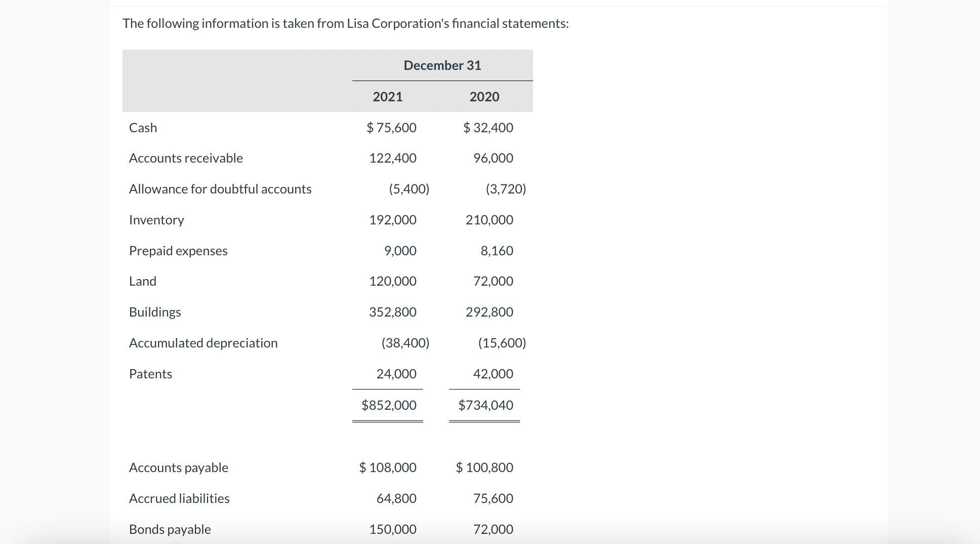This screenshot has width=980, height=544.
Task: Click Land value 120,000
Action: point(393,281)
